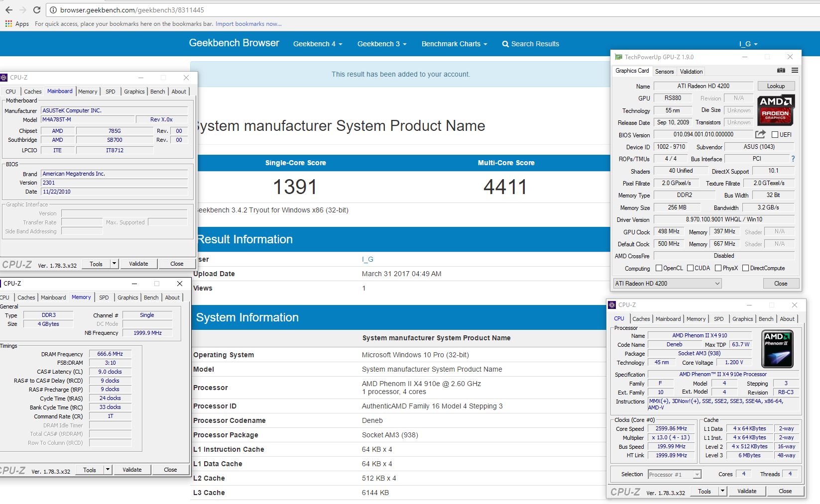
Task: Open the I_G user account dropdown
Action: coord(748,44)
